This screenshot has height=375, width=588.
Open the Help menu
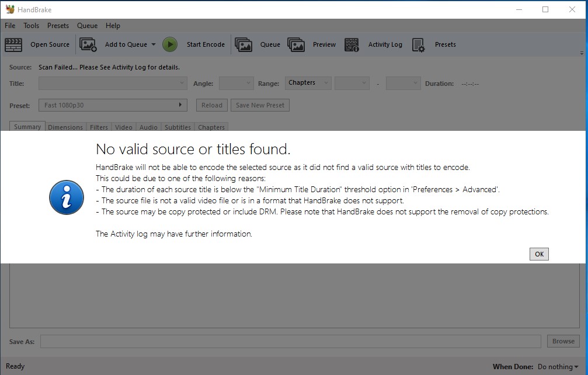[x=113, y=26]
